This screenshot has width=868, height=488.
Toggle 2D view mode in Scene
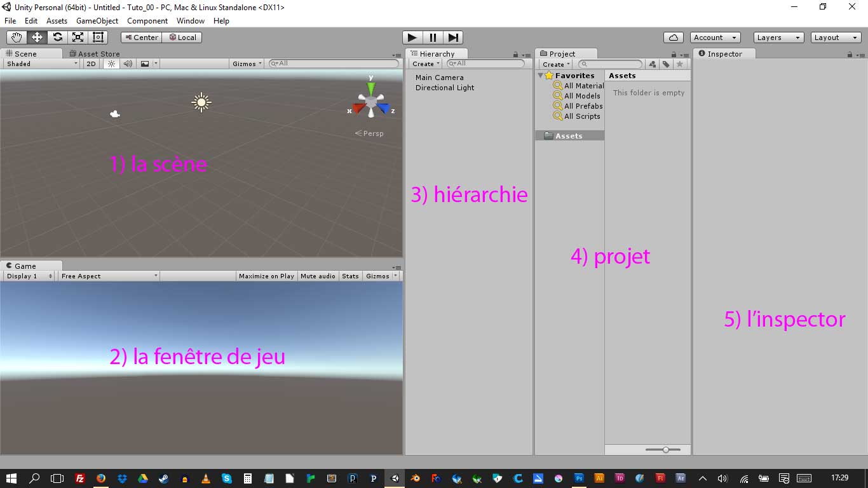pos(92,64)
